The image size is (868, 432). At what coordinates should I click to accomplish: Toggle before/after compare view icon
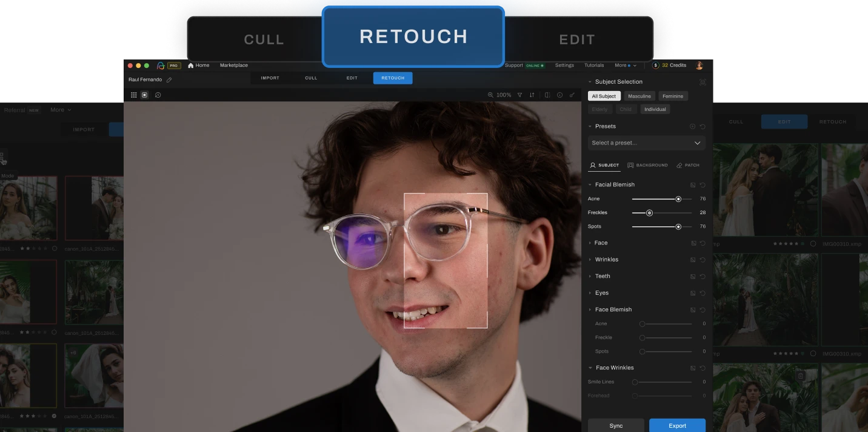pos(547,95)
